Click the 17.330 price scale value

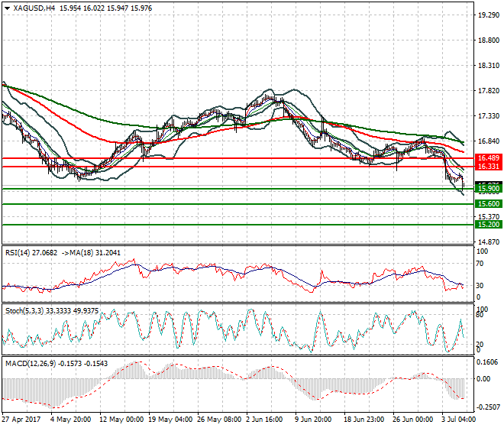[489, 116]
